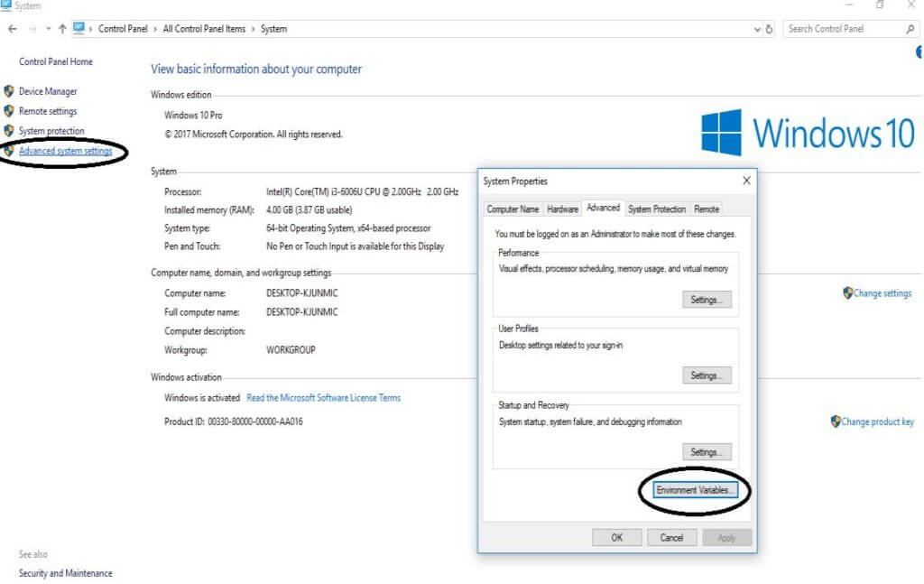Click the 64-bit Operating System text
Viewport: 924px width, 584px height.
tap(348, 228)
